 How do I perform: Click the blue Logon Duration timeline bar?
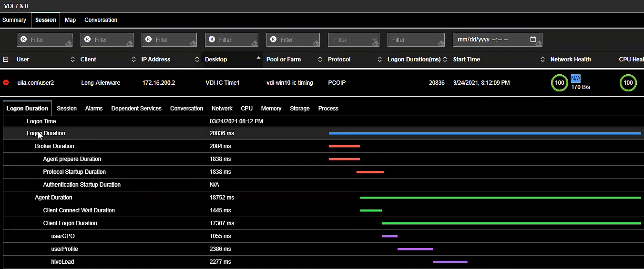click(x=484, y=134)
